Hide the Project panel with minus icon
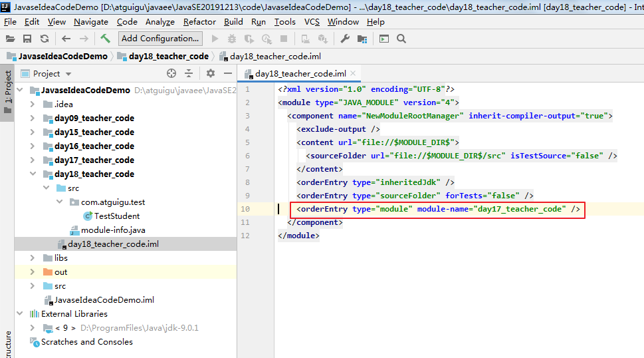The width and height of the screenshot is (644, 358). (x=227, y=73)
